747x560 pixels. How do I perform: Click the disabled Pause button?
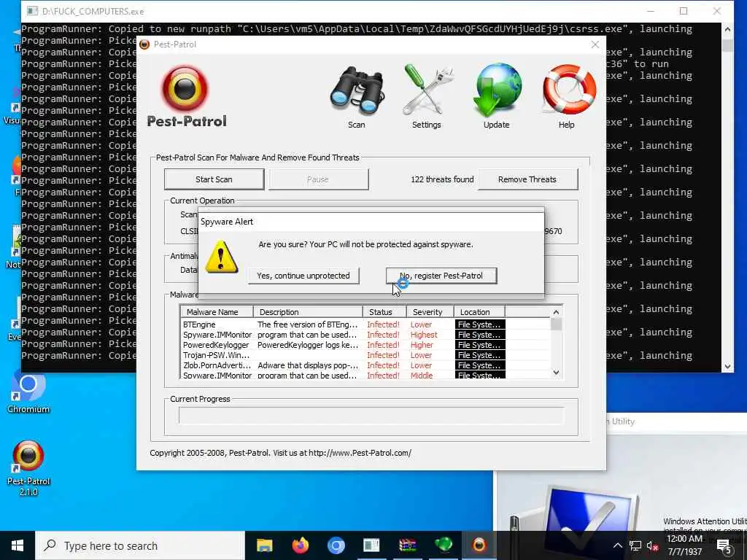pyautogui.click(x=318, y=179)
